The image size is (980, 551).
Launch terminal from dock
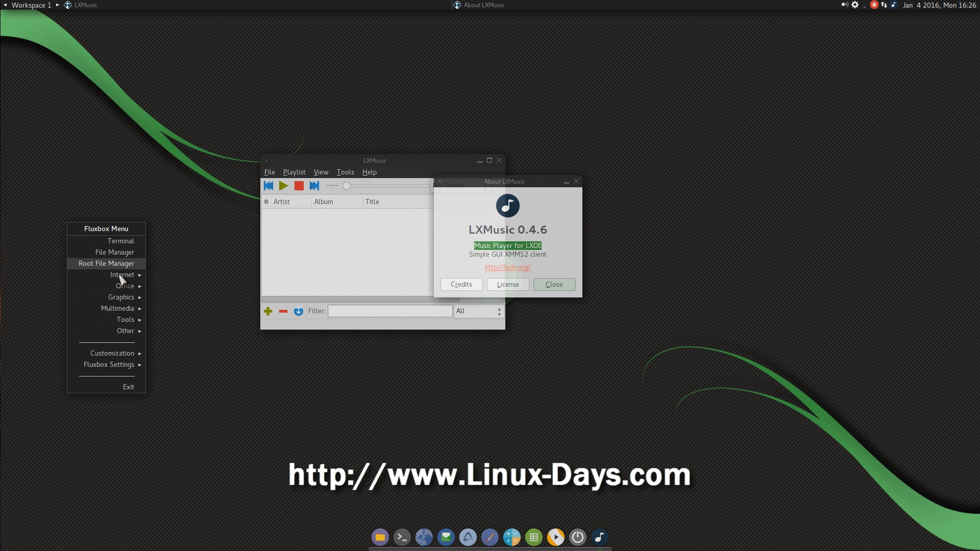click(402, 537)
